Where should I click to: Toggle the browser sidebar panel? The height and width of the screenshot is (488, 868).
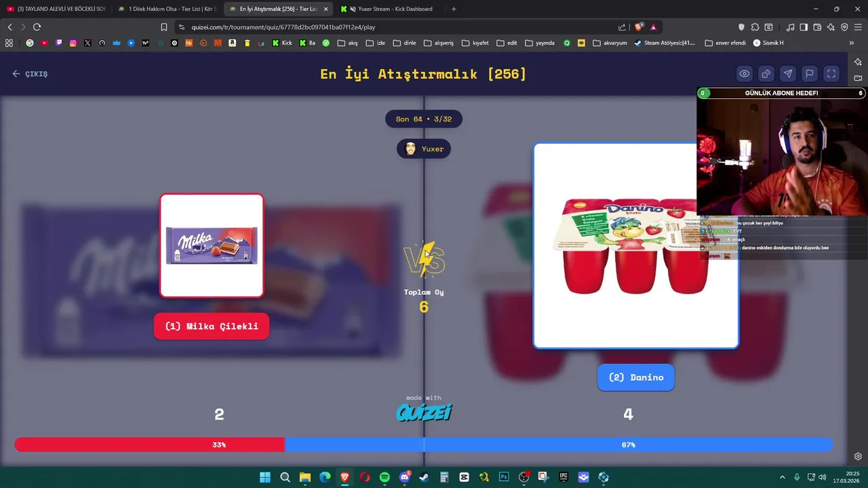[x=804, y=27]
